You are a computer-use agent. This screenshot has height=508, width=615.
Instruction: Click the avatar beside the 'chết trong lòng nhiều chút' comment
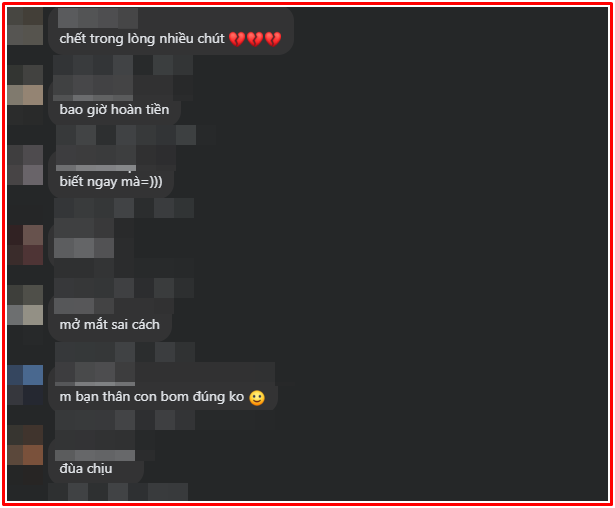click(x=25, y=26)
